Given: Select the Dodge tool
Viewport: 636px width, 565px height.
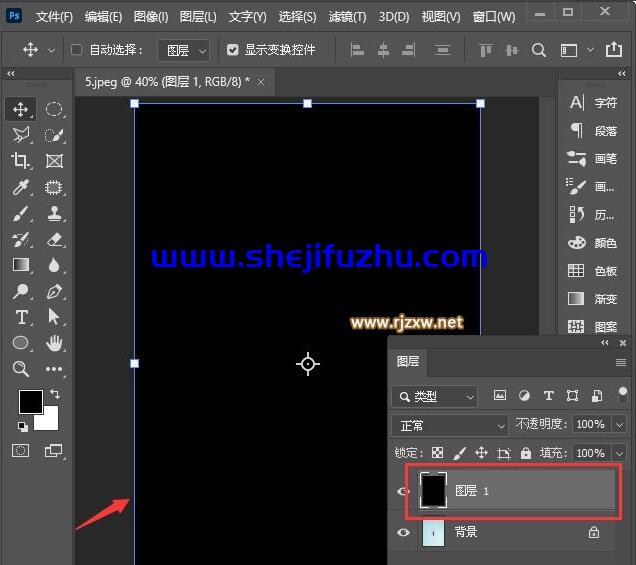Looking at the screenshot, I should click(x=20, y=291).
